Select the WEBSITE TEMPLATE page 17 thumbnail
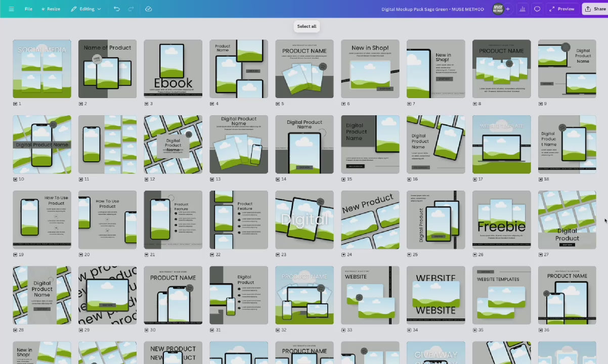Screen dimensions: 608x364 tap(502, 145)
